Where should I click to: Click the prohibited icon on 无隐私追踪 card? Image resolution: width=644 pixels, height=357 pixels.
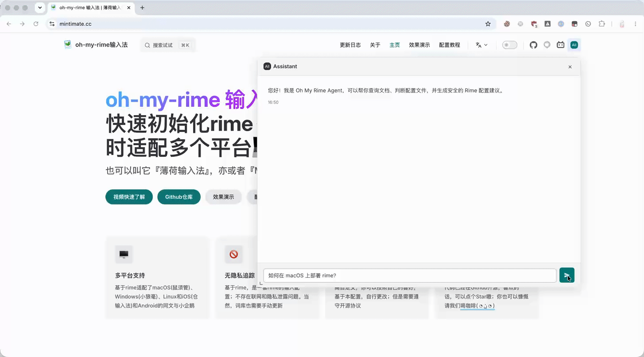233,254
